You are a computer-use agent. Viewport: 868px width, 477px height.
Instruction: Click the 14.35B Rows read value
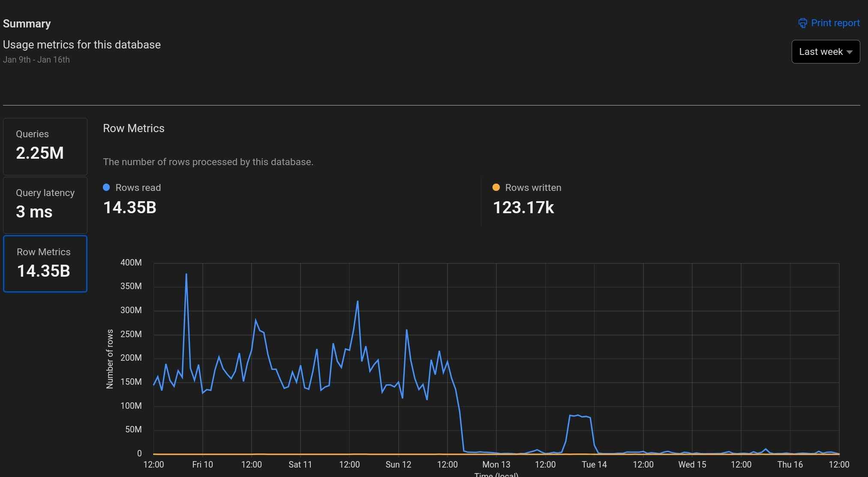pos(129,208)
